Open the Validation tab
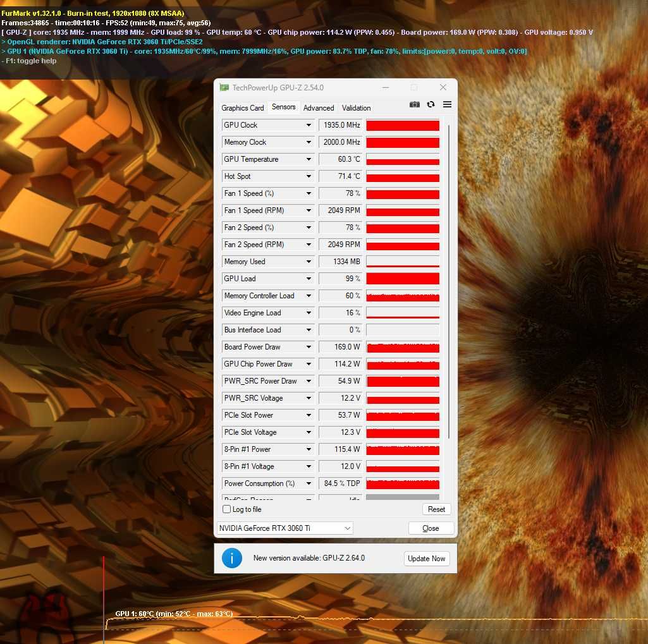The image size is (648, 644). click(x=356, y=108)
